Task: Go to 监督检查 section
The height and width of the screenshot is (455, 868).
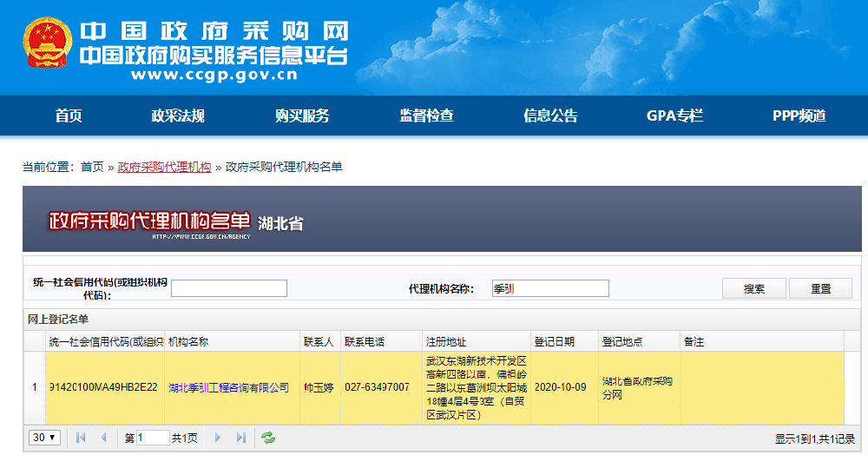Action: (426, 115)
